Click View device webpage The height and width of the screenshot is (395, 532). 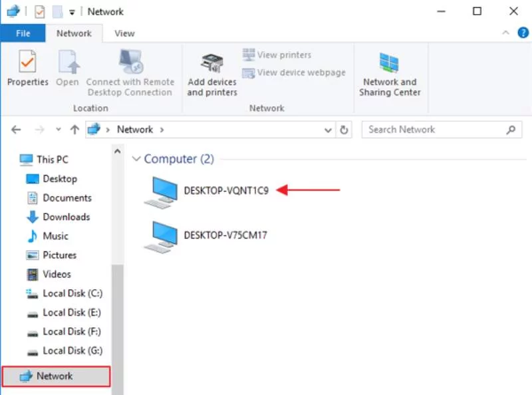(294, 72)
